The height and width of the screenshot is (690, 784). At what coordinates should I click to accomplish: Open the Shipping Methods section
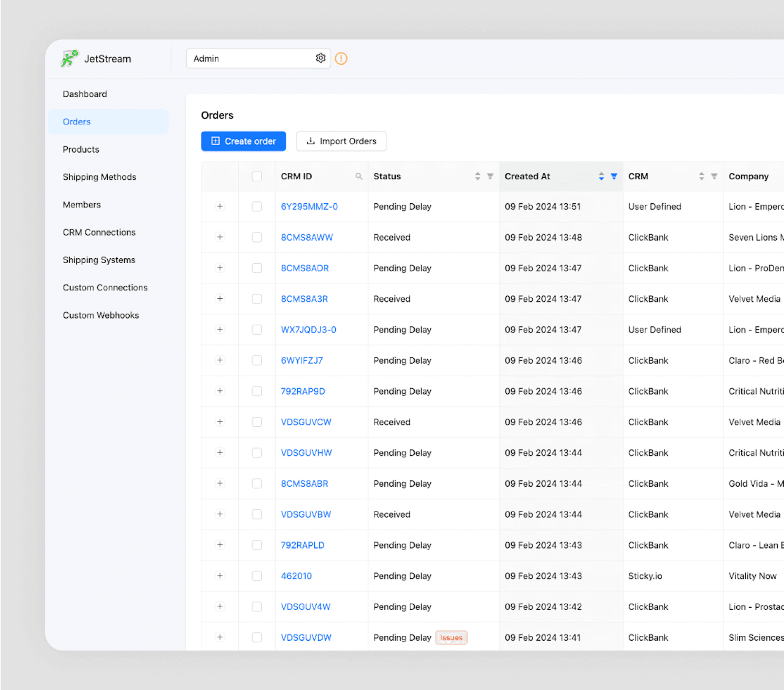click(99, 177)
